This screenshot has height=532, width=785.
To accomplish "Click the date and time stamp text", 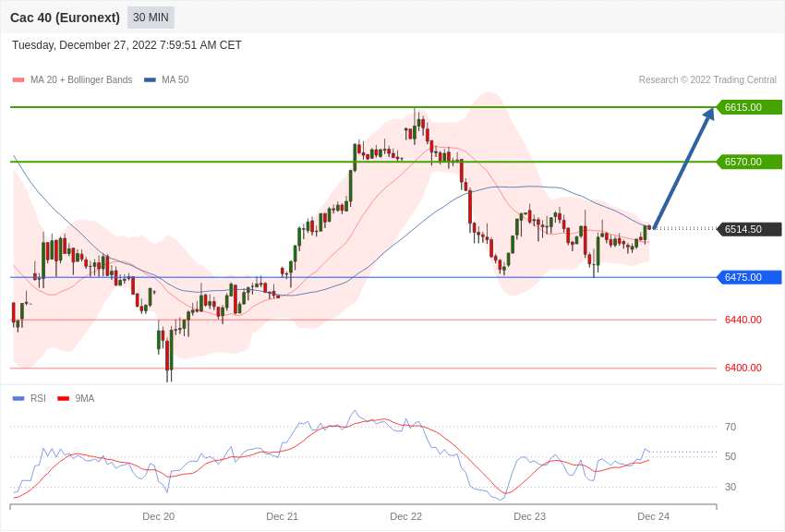I will pyautogui.click(x=127, y=45).
